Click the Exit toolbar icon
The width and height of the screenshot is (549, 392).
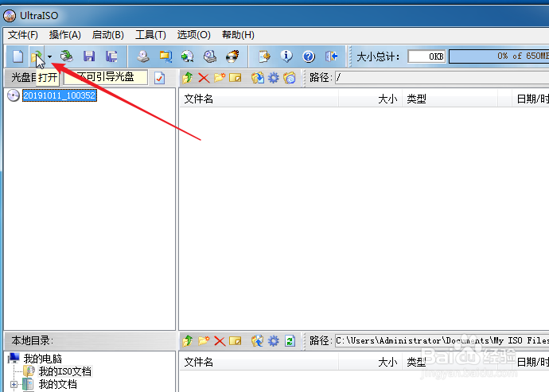click(x=331, y=56)
